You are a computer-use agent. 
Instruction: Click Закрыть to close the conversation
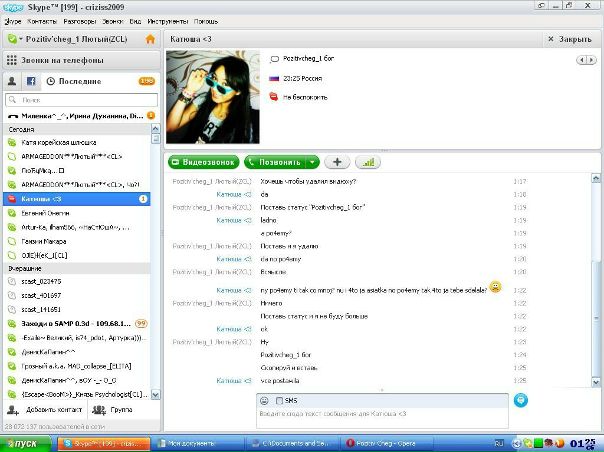click(x=570, y=39)
